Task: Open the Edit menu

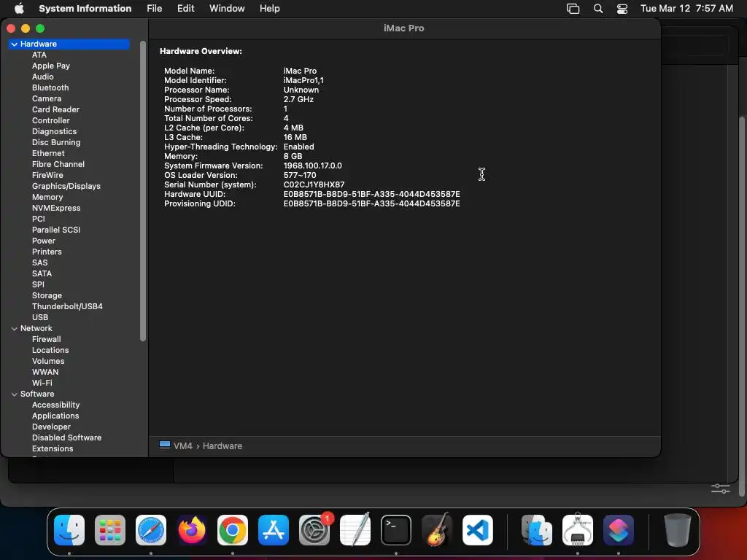Action: [186, 9]
